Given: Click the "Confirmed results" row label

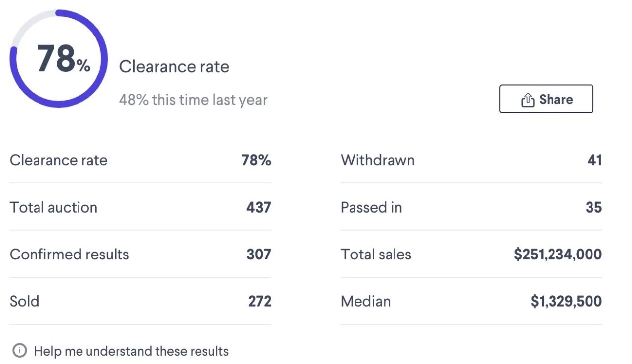Looking at the screenshot, I should click(69, 255).
